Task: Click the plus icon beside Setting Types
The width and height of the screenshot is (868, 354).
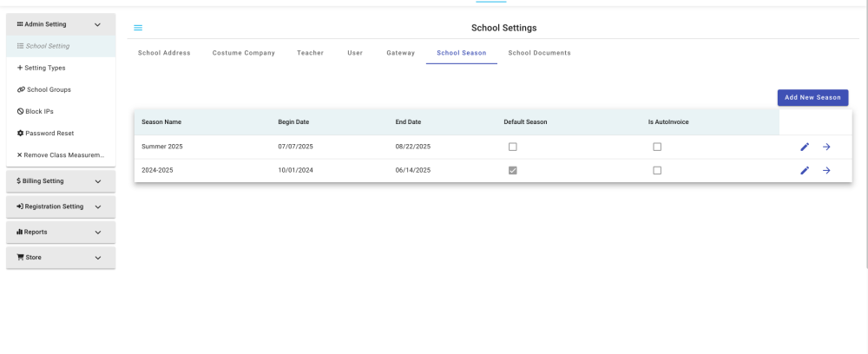Action: (20, 68)
